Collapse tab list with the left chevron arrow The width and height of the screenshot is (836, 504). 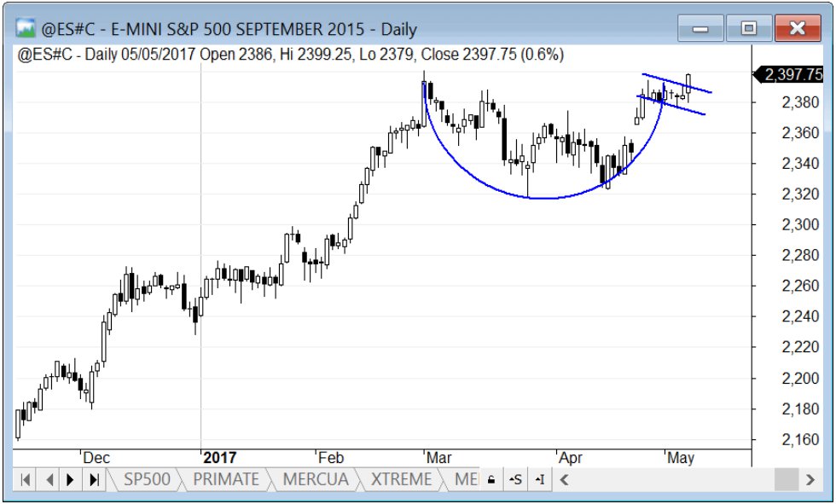pos(562,480)
